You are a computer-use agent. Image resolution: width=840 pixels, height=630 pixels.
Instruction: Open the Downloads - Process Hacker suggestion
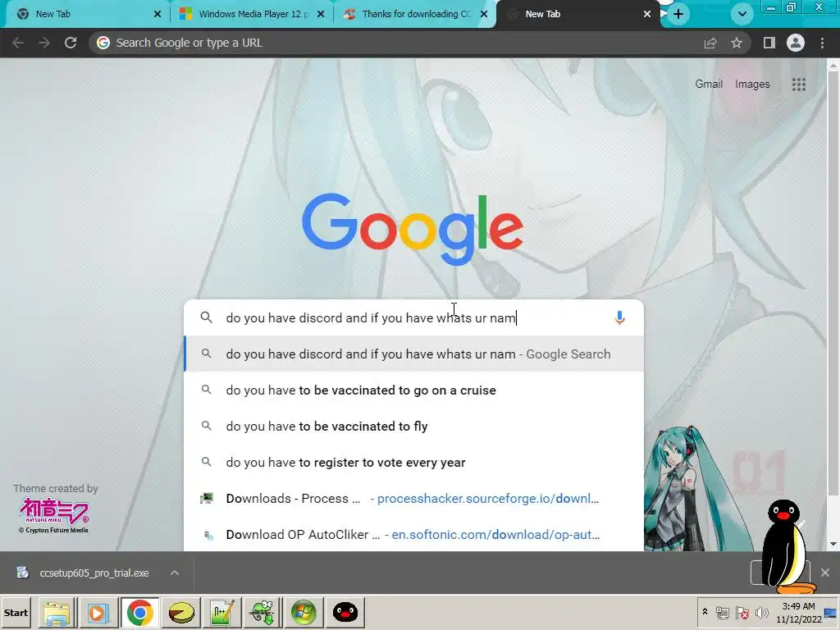pyautogui.click(x=413, y=498)
